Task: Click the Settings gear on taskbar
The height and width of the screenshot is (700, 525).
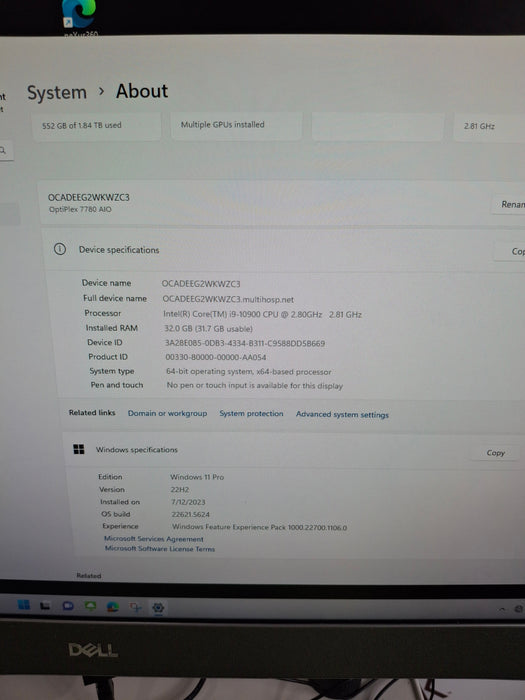Action: coord(158,608)
